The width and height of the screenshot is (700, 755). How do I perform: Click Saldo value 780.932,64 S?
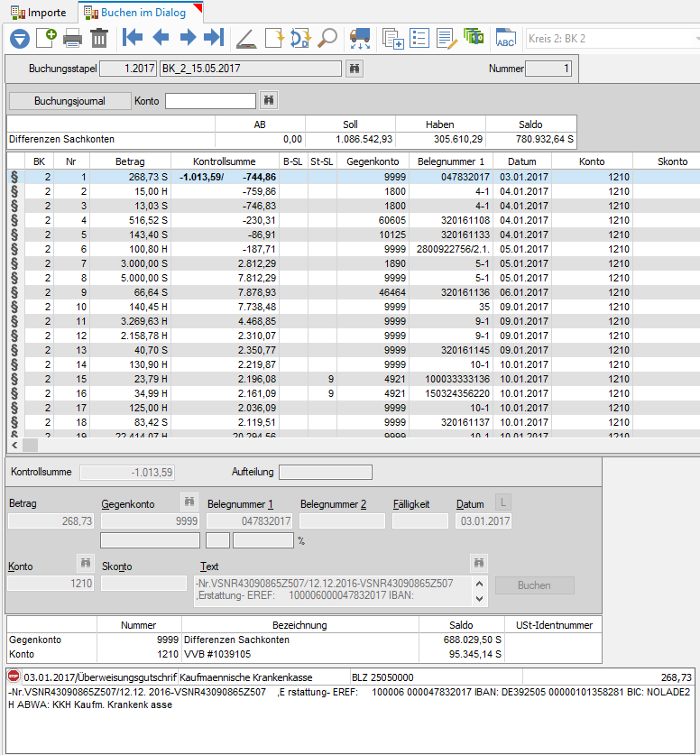544,139
